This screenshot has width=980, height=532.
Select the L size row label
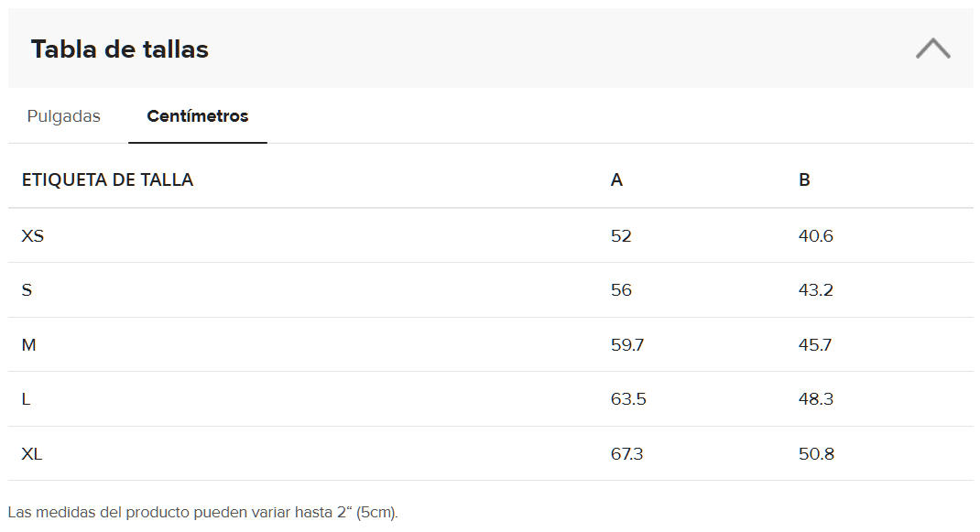click(26, 399)
